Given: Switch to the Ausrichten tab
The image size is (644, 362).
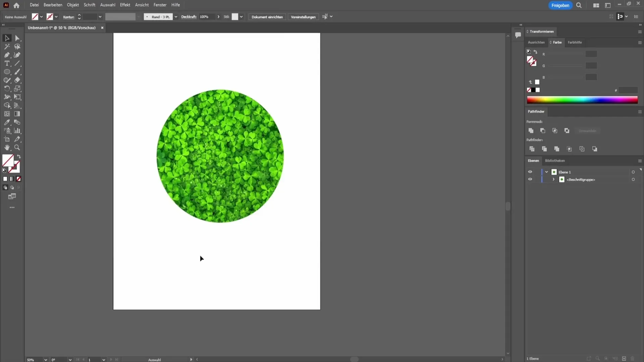Looking at the screenshot, I should click(x=536, y=42).
